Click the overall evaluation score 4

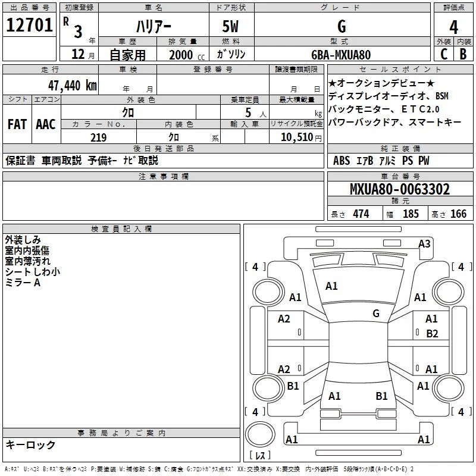click(453, 27)
